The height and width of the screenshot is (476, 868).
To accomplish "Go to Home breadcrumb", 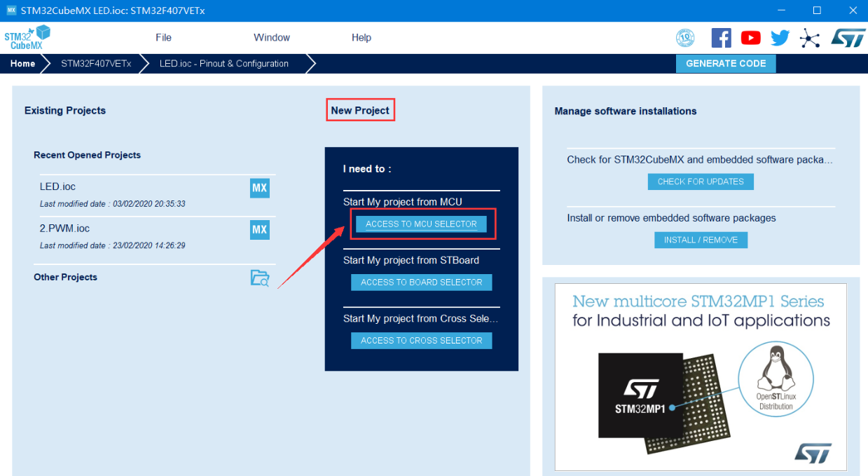I will pos(22,64).
